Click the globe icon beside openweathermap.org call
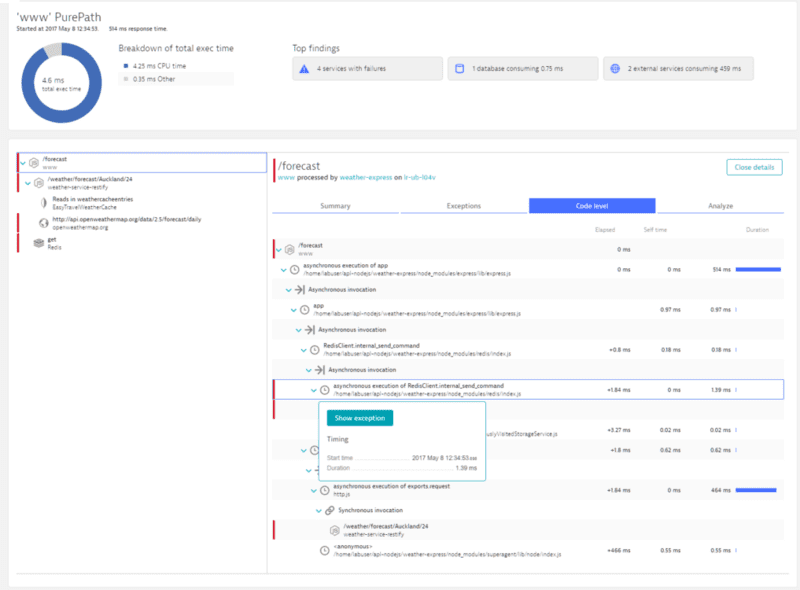Screen dimensions: 800x590 point(44,223)
